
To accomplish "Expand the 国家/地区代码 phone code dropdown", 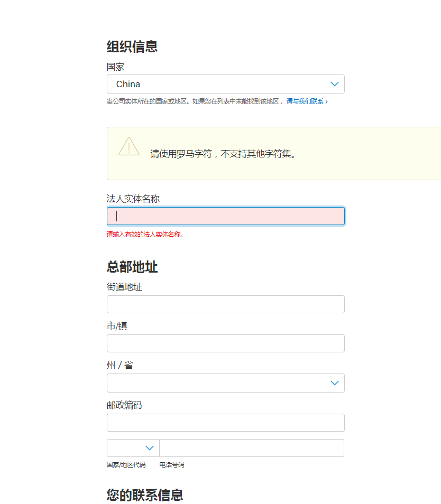I will point(133,448).
